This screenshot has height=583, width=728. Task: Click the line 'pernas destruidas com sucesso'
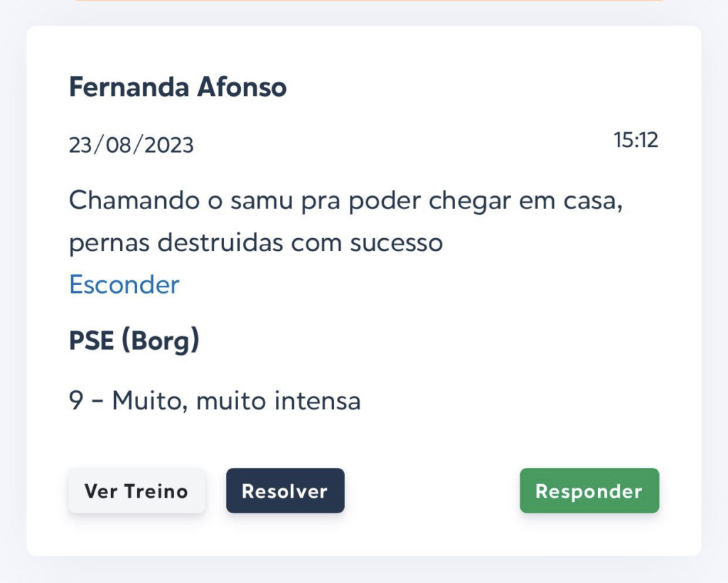256,243
